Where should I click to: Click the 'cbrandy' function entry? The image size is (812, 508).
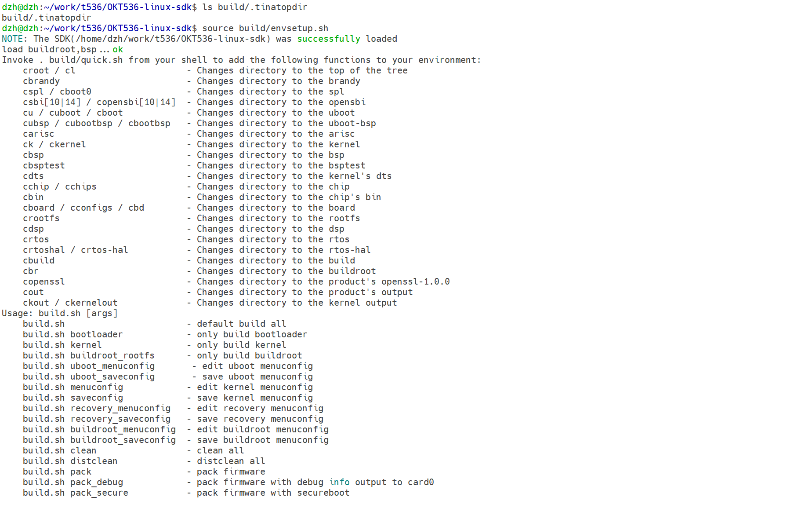pos(41,81)
